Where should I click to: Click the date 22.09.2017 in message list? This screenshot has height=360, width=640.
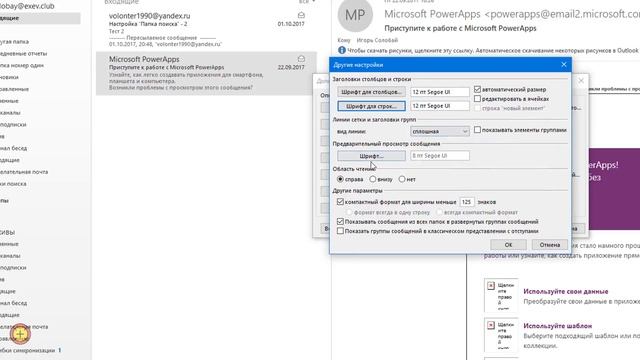(x=291, y=67)
